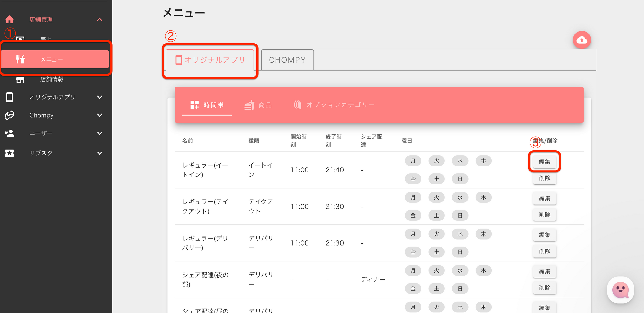Toggle 月 day chip for レギュラー(イートイン)

(413, 161)
